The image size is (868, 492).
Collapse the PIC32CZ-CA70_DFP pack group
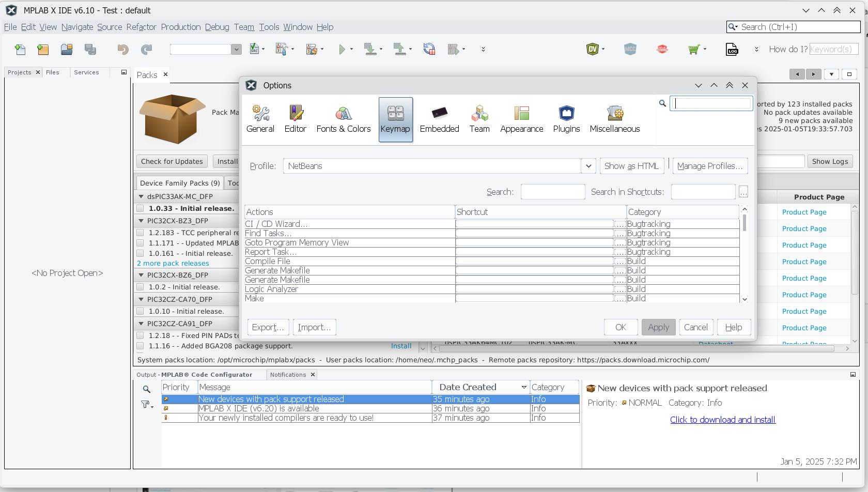pyautogui.click(x=141, y=299)
